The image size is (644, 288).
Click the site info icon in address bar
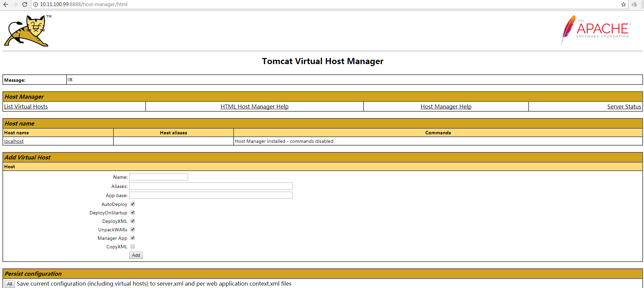(36, 4)
